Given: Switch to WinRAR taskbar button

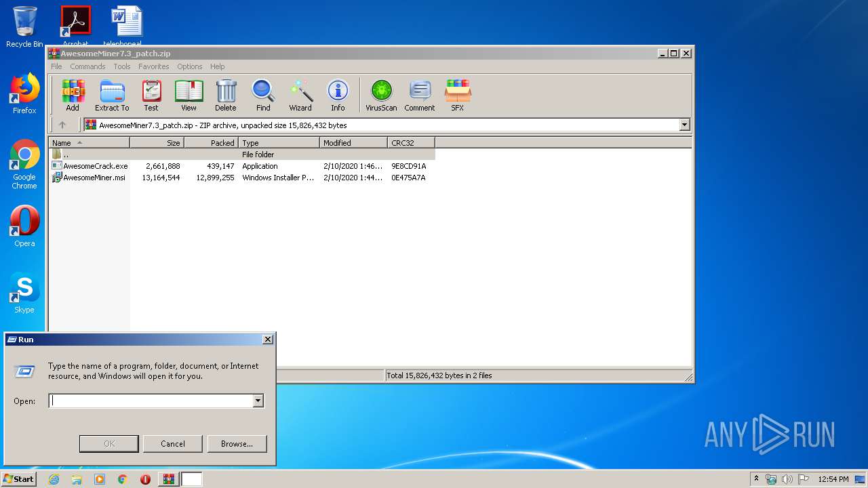Looking at the screenshot, I should point(168,479).
